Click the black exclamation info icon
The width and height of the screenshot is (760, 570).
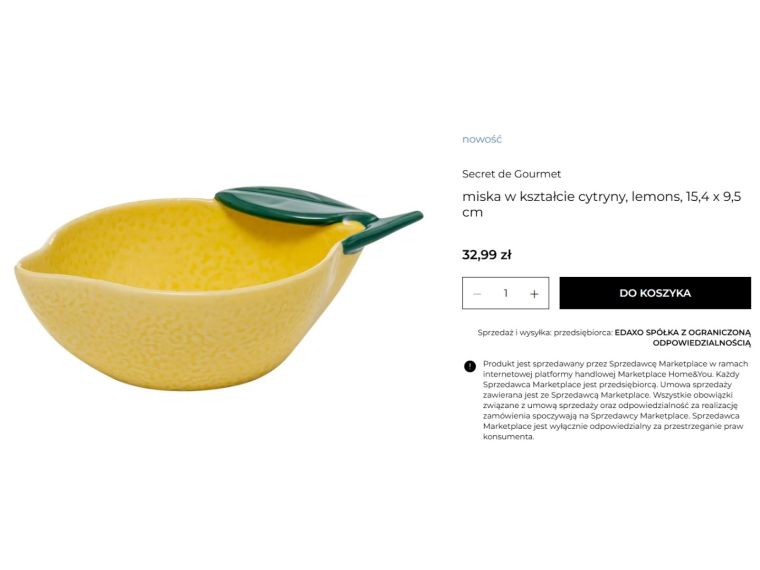470,366
